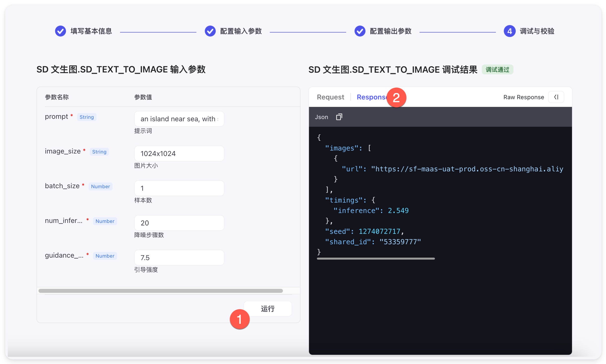Click the Raw Response collapse icon

tap(556, 97)
